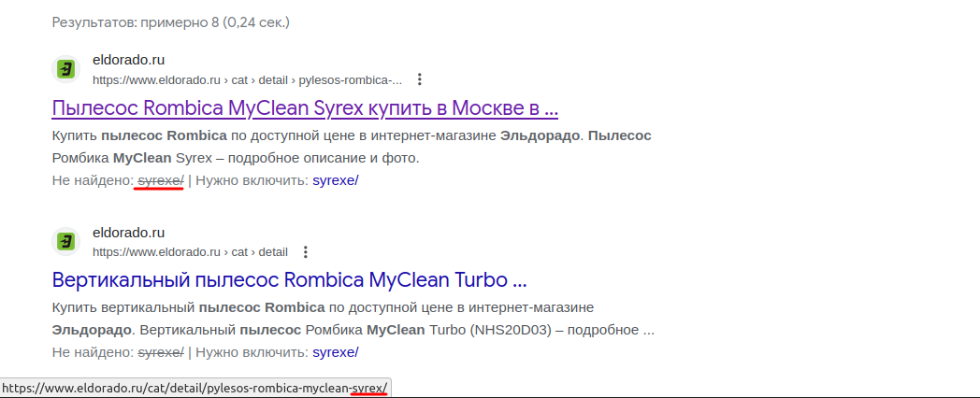This screenshot has width=980, height=398.
Task: Click the eldorado.ru site name in first result
Action: click(128, 60)
